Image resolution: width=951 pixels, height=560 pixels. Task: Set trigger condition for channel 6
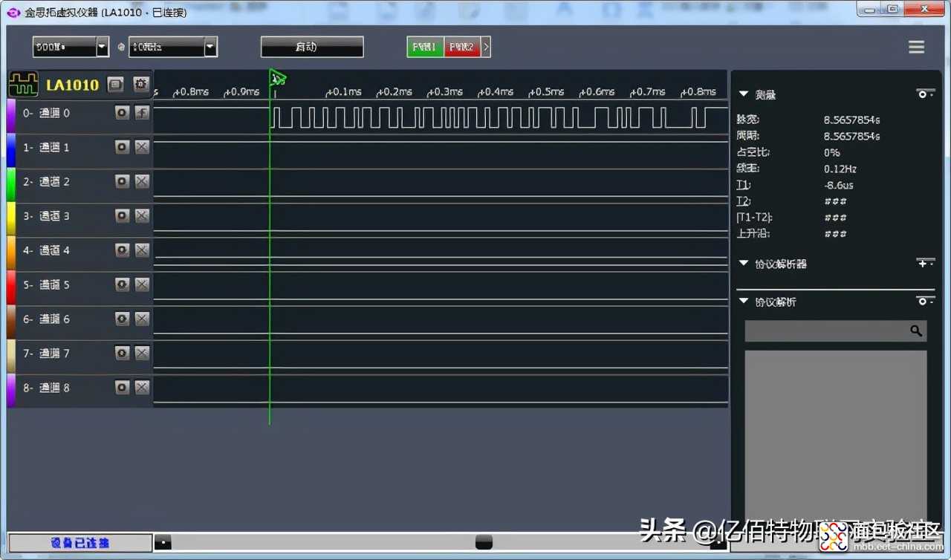(x=142, y=319)
